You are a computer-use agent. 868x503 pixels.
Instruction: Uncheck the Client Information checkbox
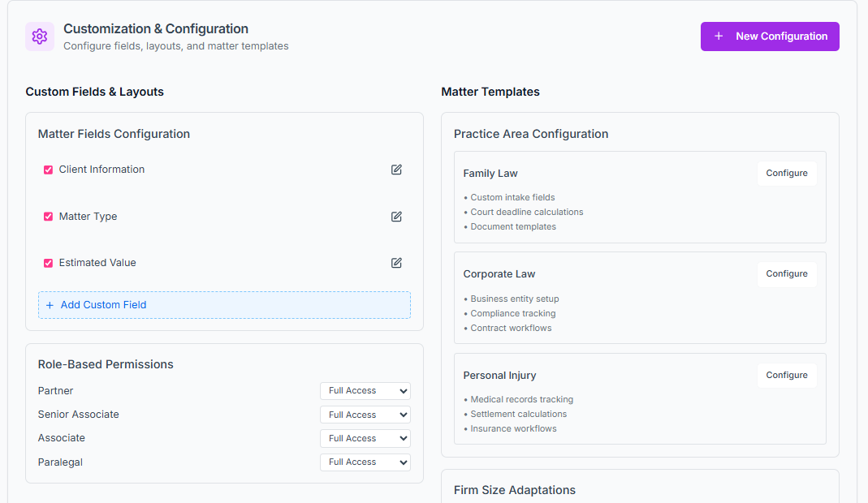click(x=48, y=170)
